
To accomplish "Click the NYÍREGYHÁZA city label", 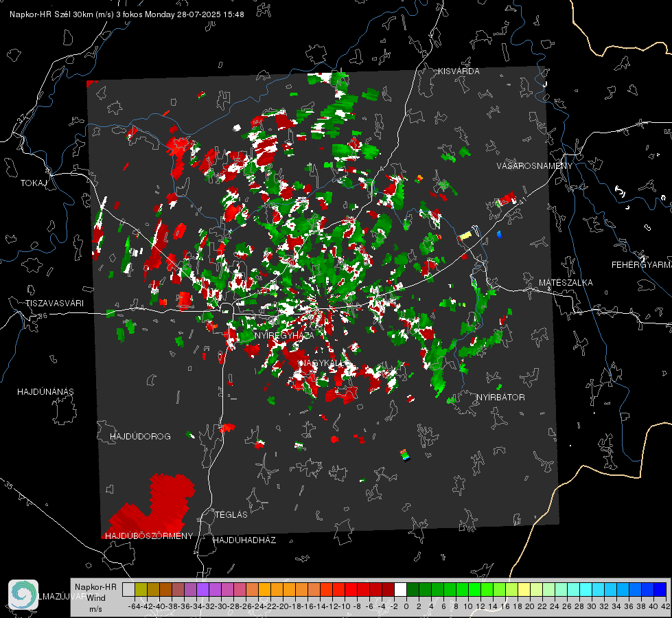I will (x=284, y=335).
